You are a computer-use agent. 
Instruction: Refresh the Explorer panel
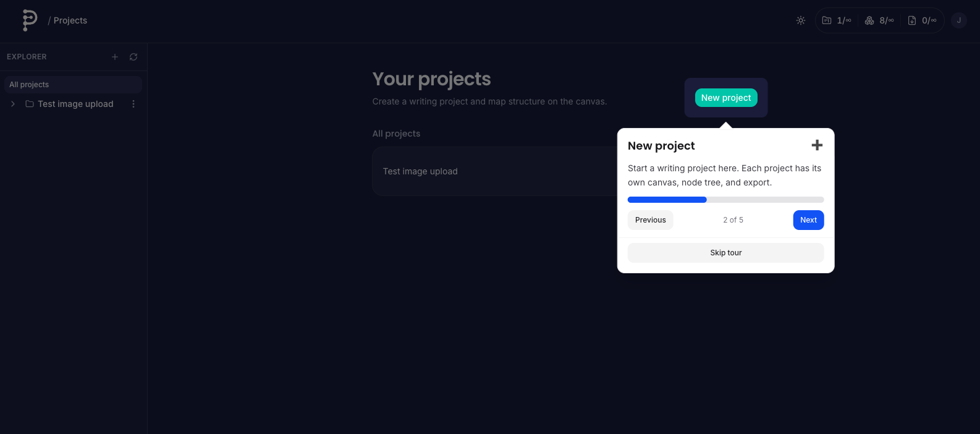(133, 57)
